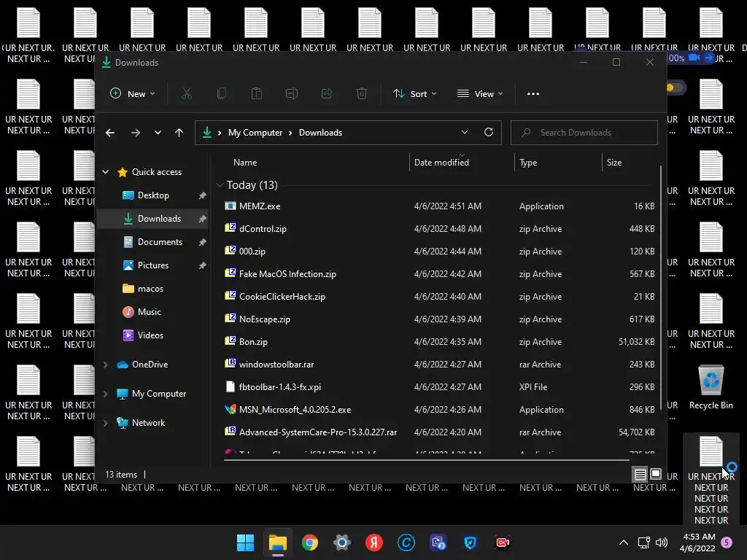Go forward with the right arrow
Viewport: 747px width, 560px height.
[x=136, y=133]
